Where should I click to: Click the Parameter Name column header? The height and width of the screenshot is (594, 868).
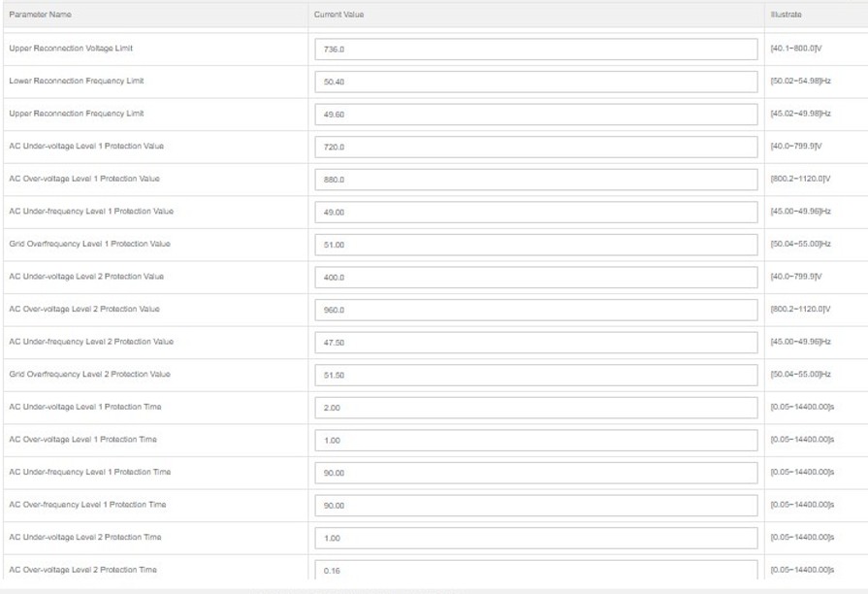tap(40, 15)
